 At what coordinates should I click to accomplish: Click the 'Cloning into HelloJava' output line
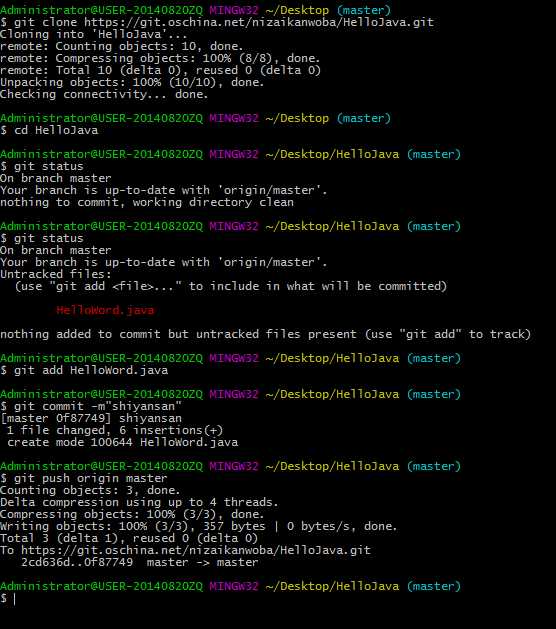(x=93, y=34)
